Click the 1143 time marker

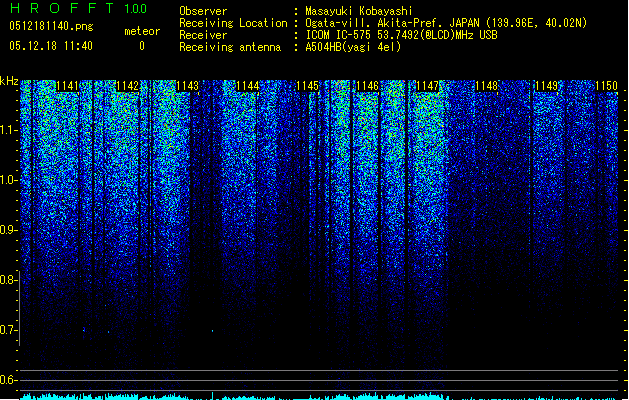click(x=187, y=86)
